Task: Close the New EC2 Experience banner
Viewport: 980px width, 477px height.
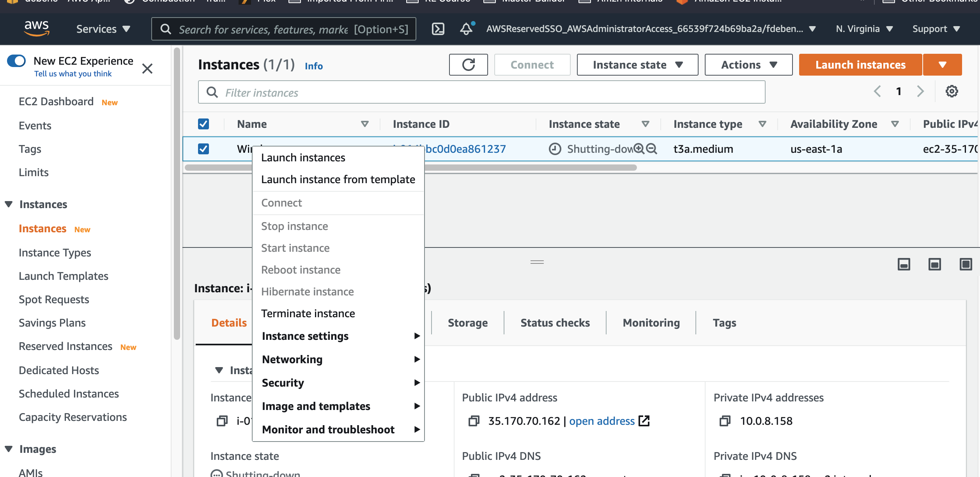Action: (x=147, y=69)
